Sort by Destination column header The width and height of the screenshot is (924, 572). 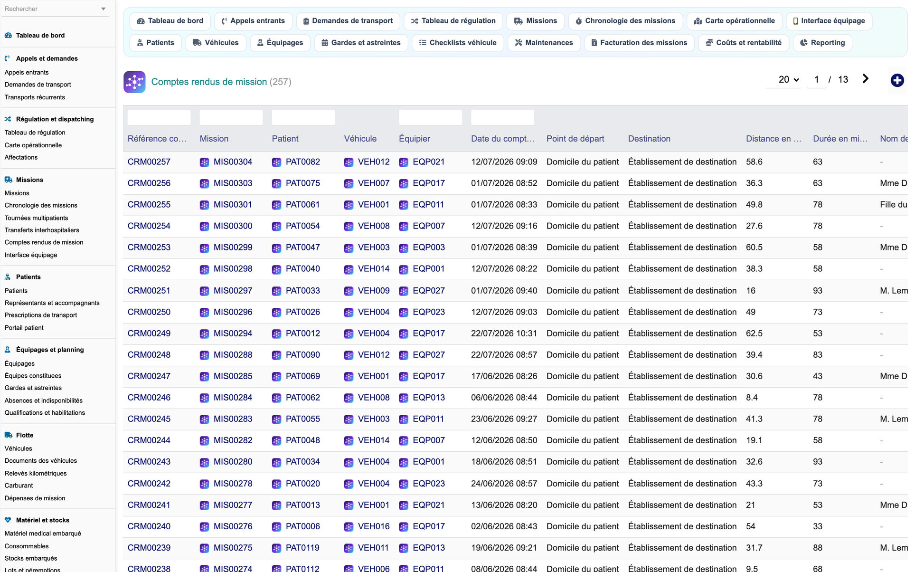649,139
